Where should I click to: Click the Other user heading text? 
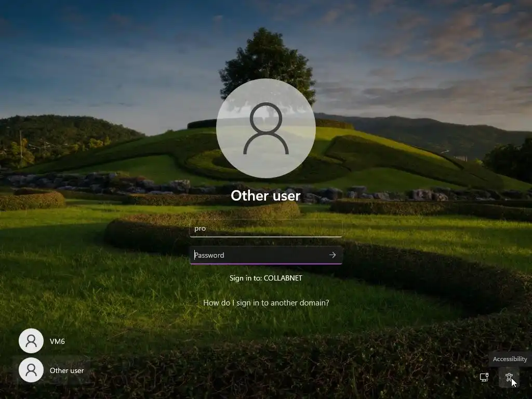266,196
